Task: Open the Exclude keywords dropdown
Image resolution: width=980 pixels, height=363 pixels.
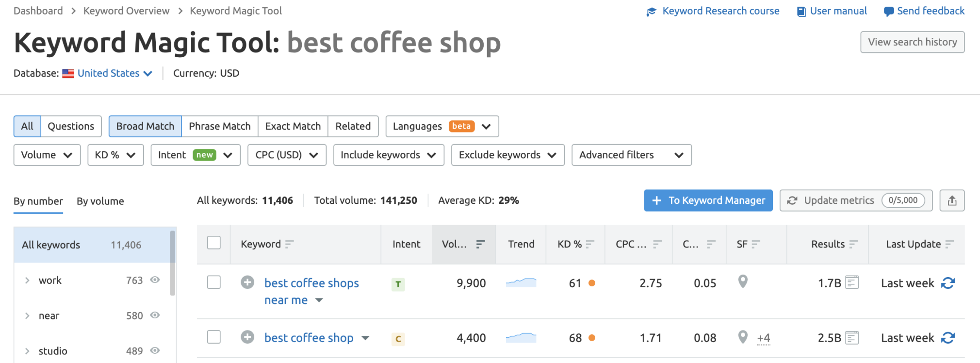Action: tap(508, 155)
